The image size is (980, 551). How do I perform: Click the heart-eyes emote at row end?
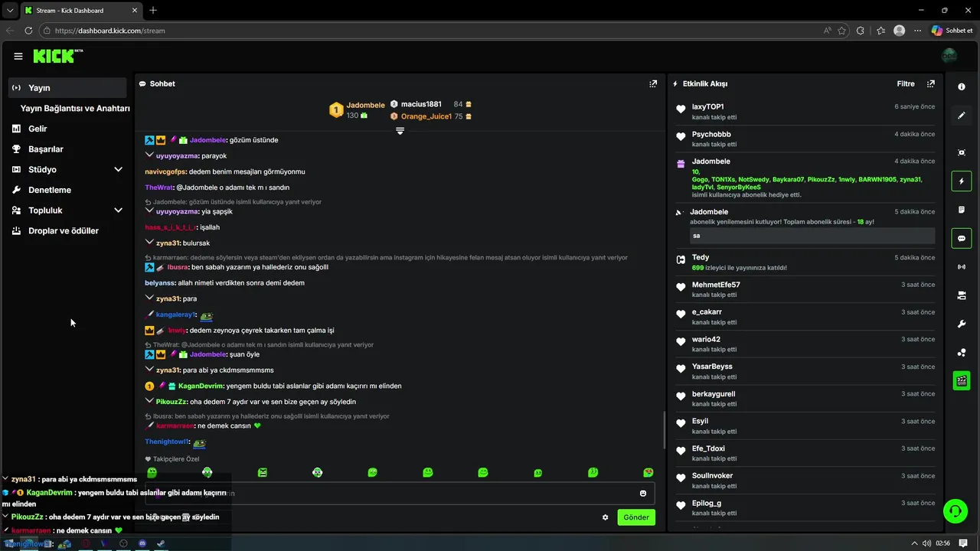pyautogui.click(x=648, y=472)
